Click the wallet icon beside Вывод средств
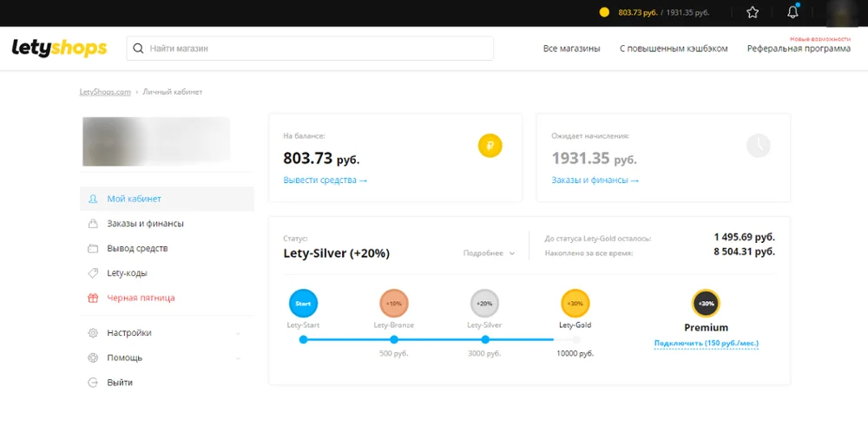 coord(93,248)
